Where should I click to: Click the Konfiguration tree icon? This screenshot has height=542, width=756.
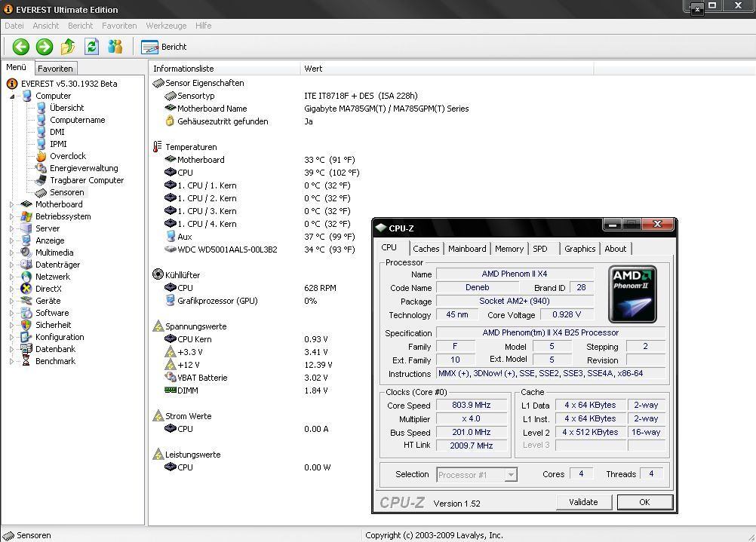pos(26,337)
